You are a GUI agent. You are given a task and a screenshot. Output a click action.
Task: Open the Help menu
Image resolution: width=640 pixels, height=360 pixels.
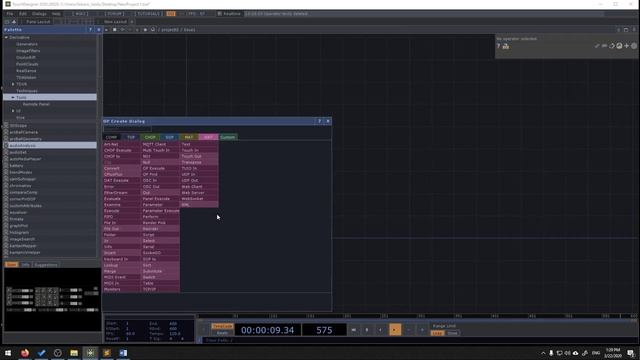(56, 14)
